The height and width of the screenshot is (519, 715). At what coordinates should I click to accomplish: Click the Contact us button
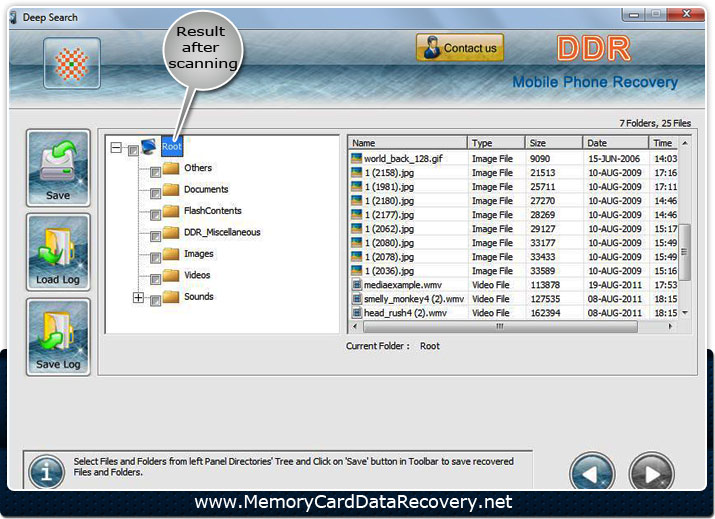(x=460, y=47)
